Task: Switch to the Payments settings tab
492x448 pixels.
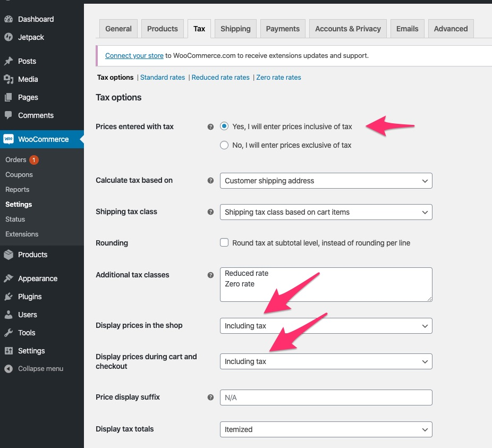Action: click(283, 29)
